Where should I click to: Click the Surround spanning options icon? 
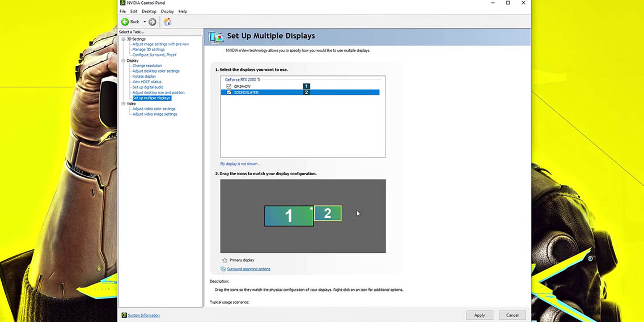pyautogui.click(x=223, y=269)
